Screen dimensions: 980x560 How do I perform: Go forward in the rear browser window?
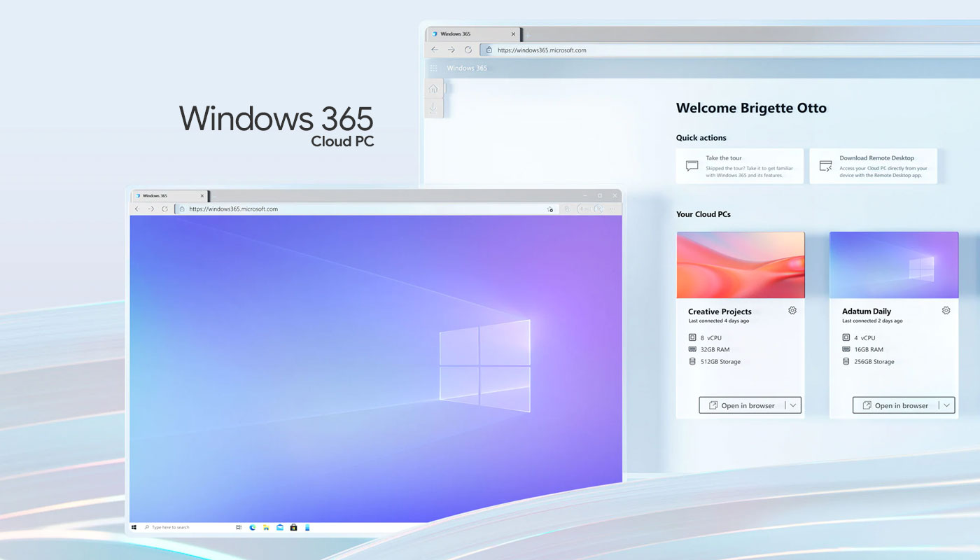(x=451, y=50)
